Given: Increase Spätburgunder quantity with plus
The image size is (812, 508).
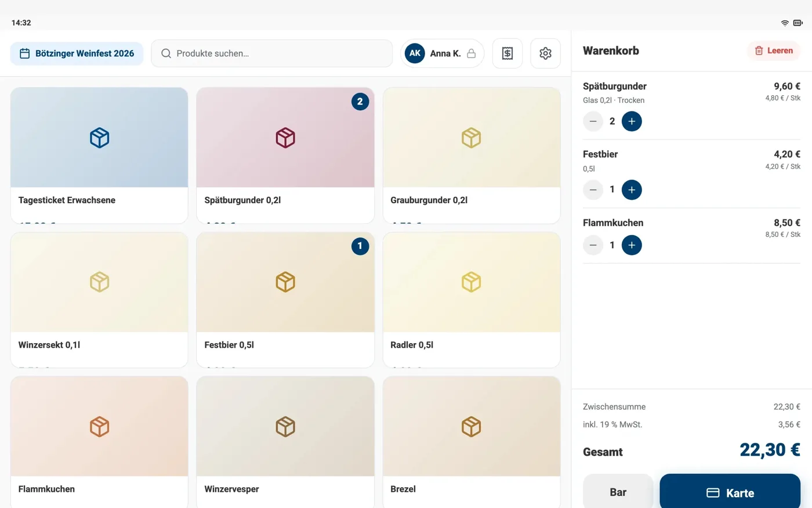Looking at the screenshot, I should point(632,121).
